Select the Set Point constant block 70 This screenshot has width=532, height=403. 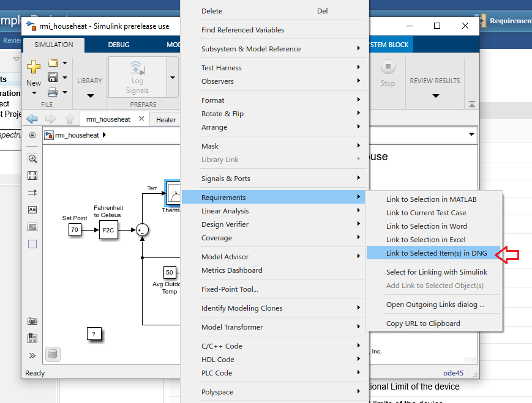75,230
